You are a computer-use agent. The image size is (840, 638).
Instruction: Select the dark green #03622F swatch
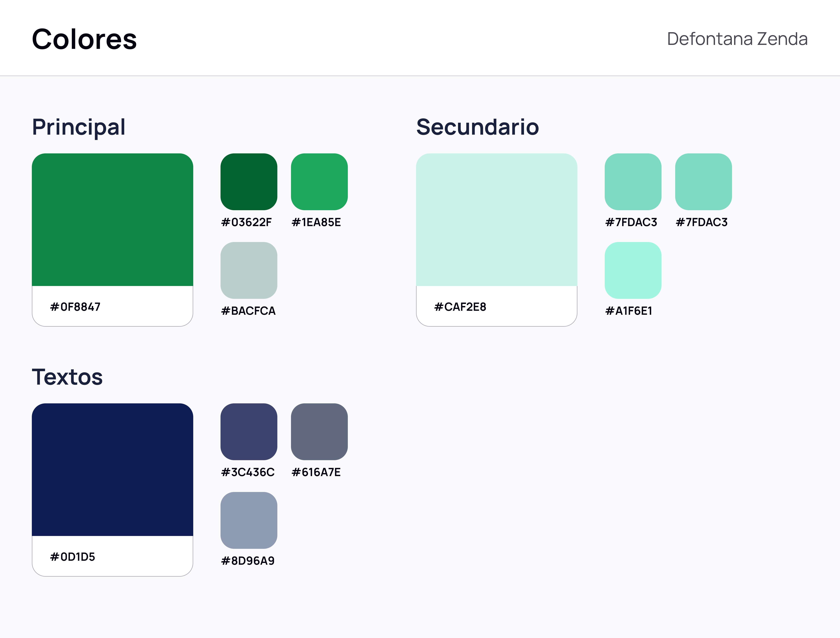[x=249, y=182]
